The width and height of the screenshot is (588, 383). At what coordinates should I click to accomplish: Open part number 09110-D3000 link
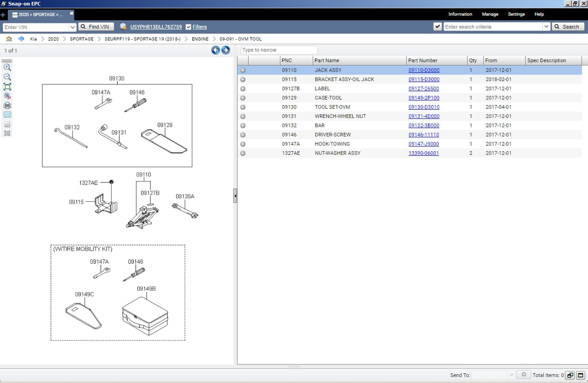tap(424, 71)
